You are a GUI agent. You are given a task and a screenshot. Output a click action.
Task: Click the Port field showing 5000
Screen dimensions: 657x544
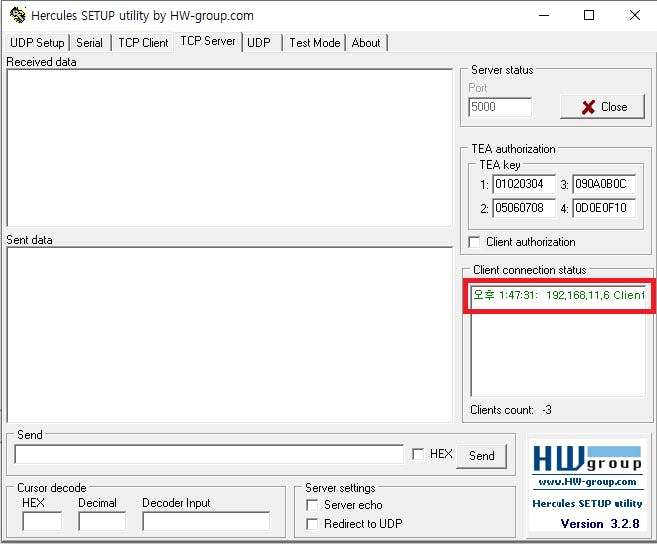click(499, 107)
